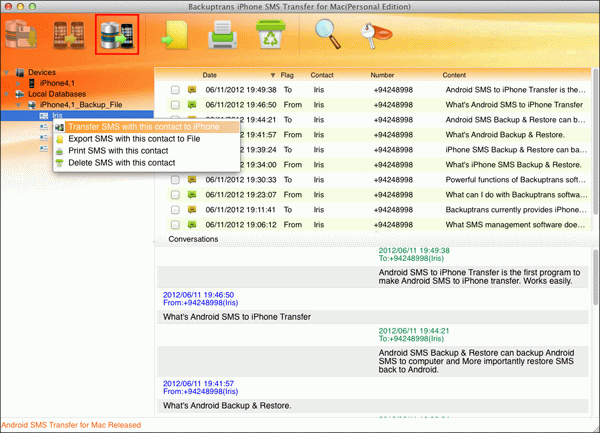600x433 pixels.
Task: Click the Date column header
Action: [210, 75]
